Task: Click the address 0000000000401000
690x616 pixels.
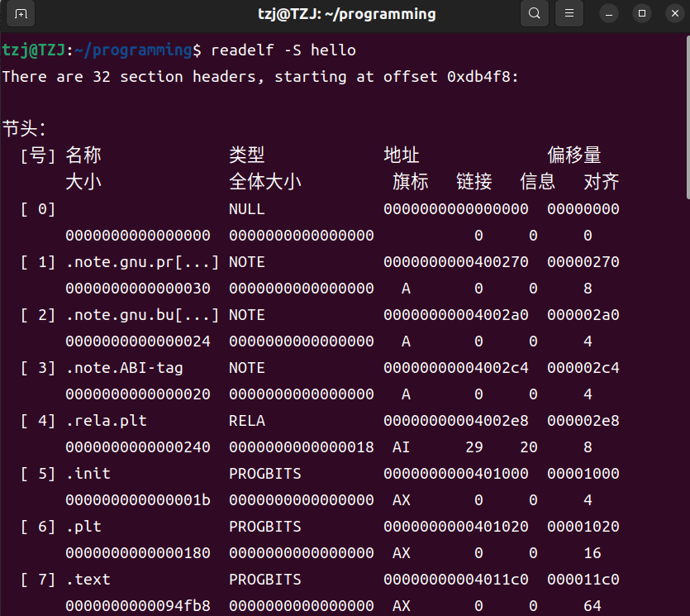Action: tap(456, 473)
